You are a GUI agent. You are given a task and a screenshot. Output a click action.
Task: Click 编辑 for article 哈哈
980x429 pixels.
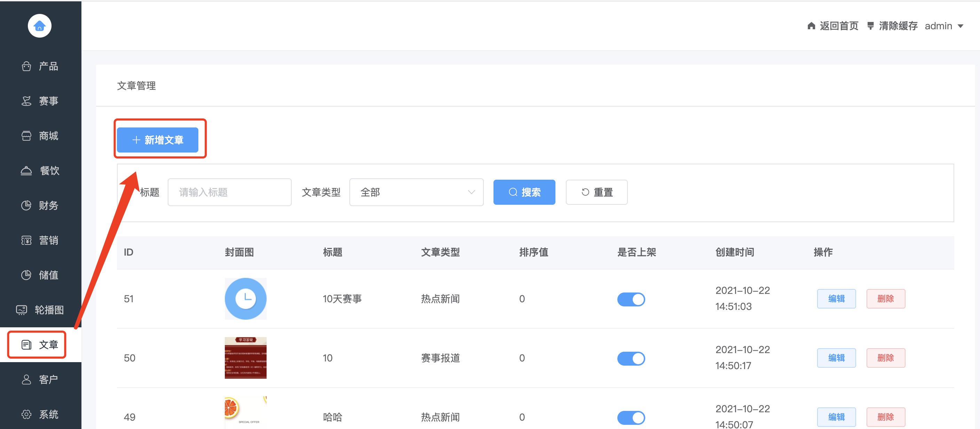(837, 417)
